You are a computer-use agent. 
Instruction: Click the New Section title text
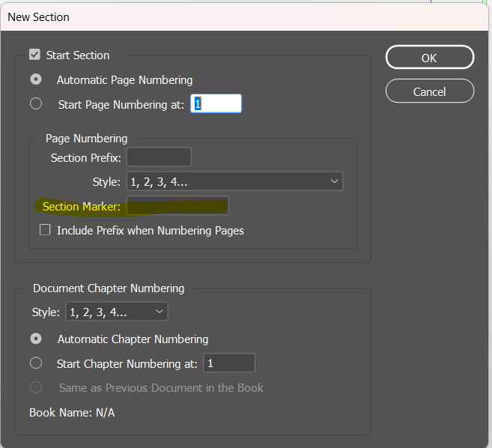[x=38, y=17]
